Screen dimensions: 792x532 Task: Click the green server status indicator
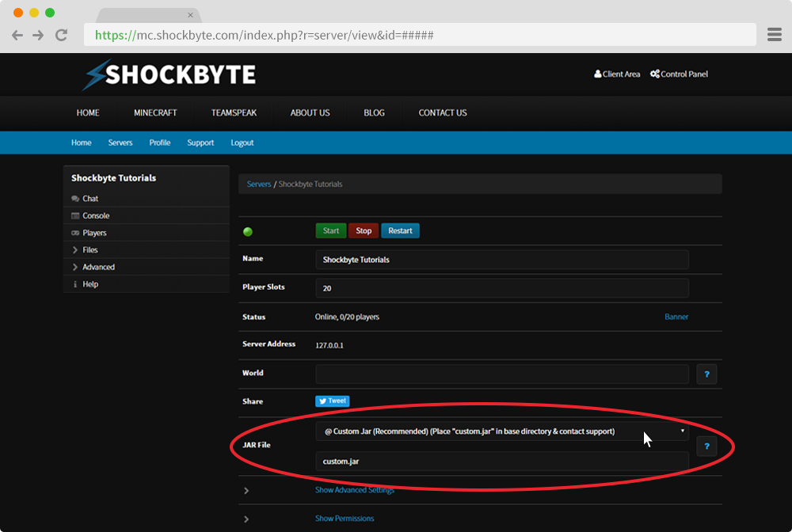click(247, 232)
